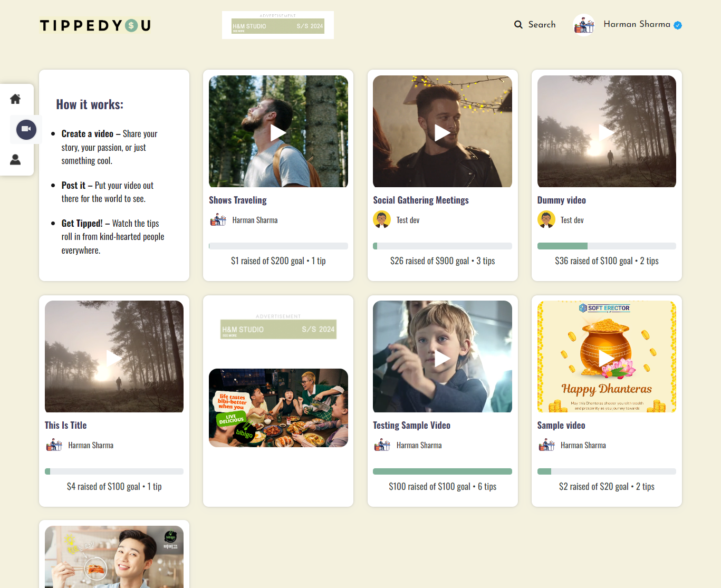Click Test dev avatar on Dummy video card
This screenshot has width=721, height=588.
pyautogui.click(x=546, y=220)
